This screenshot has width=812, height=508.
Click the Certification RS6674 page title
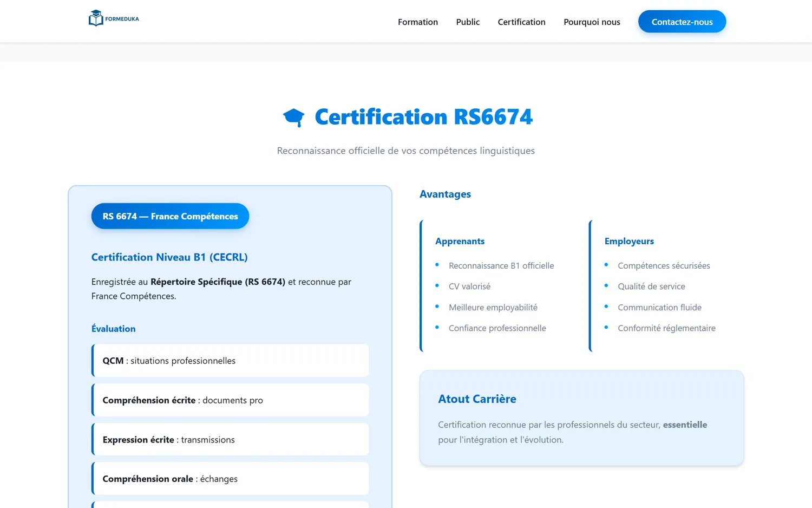(423, 117)
